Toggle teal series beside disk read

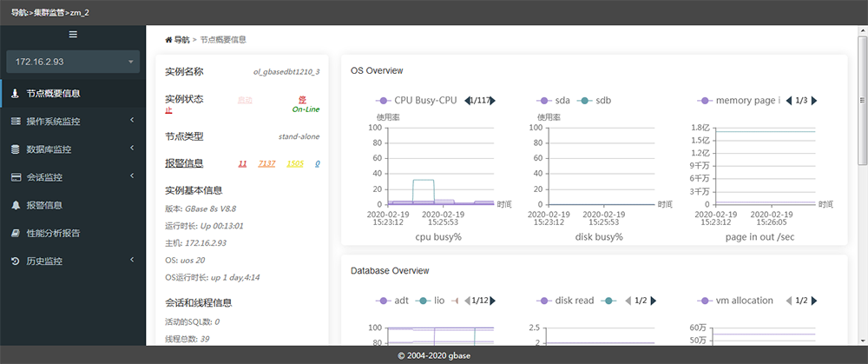click(x=608, y=301)
